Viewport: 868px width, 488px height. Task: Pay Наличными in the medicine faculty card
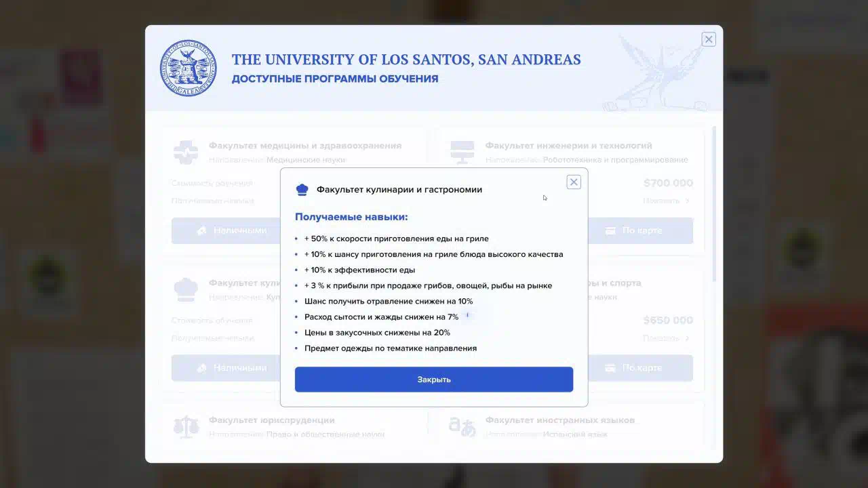[226, 230]
